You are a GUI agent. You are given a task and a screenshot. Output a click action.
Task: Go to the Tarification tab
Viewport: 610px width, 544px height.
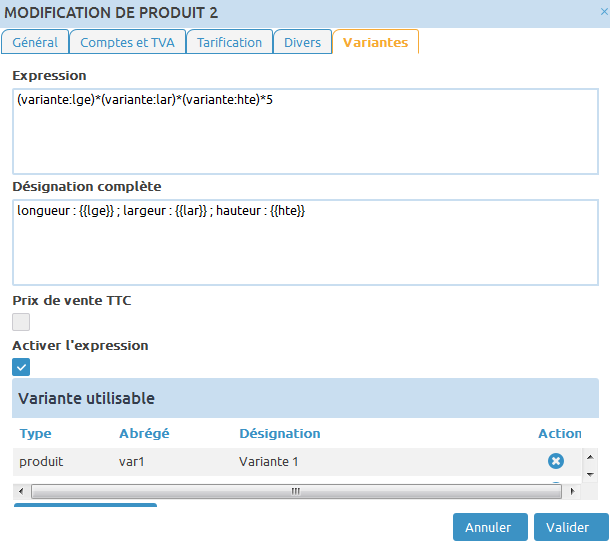point(230,42)
